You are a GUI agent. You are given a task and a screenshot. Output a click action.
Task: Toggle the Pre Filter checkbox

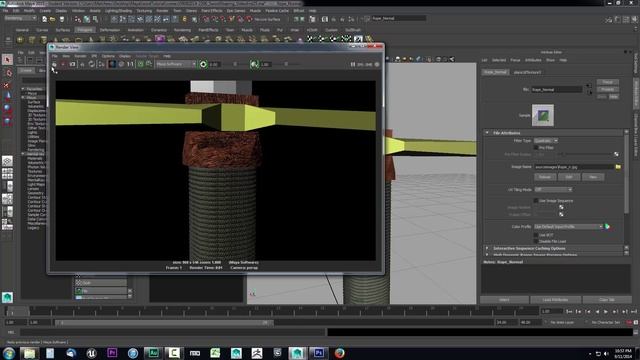point(536,147)
